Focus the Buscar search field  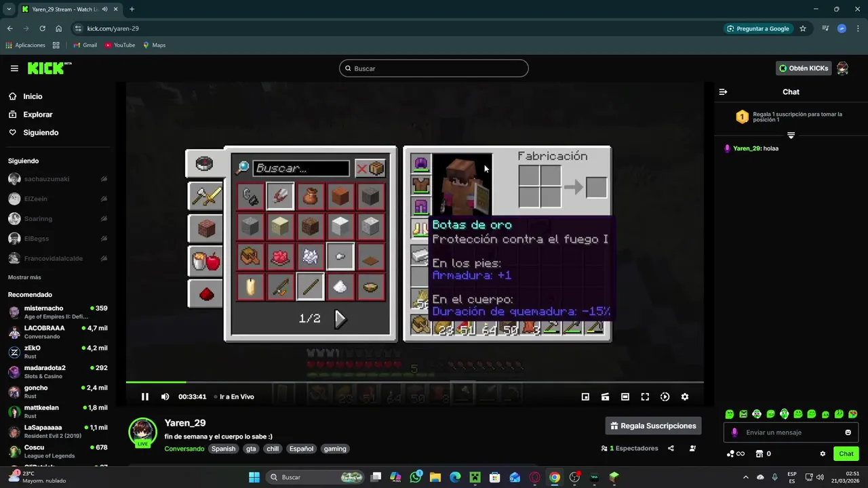[x=434, y=68]
